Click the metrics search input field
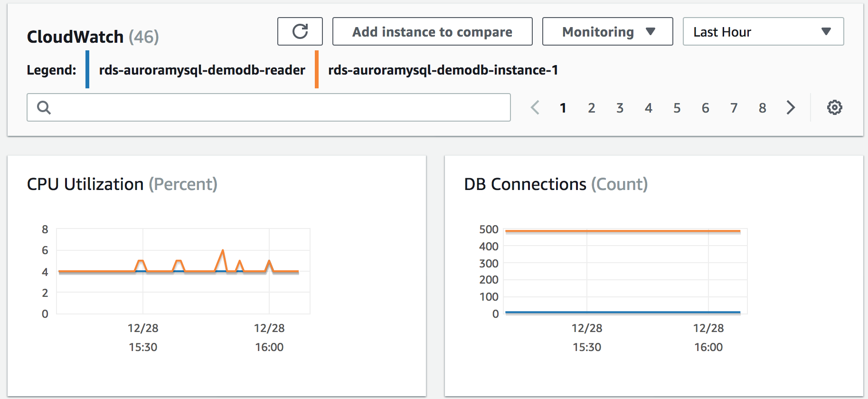Image resolution: width=868 pixels, height=399 pixels. point(269,107)
